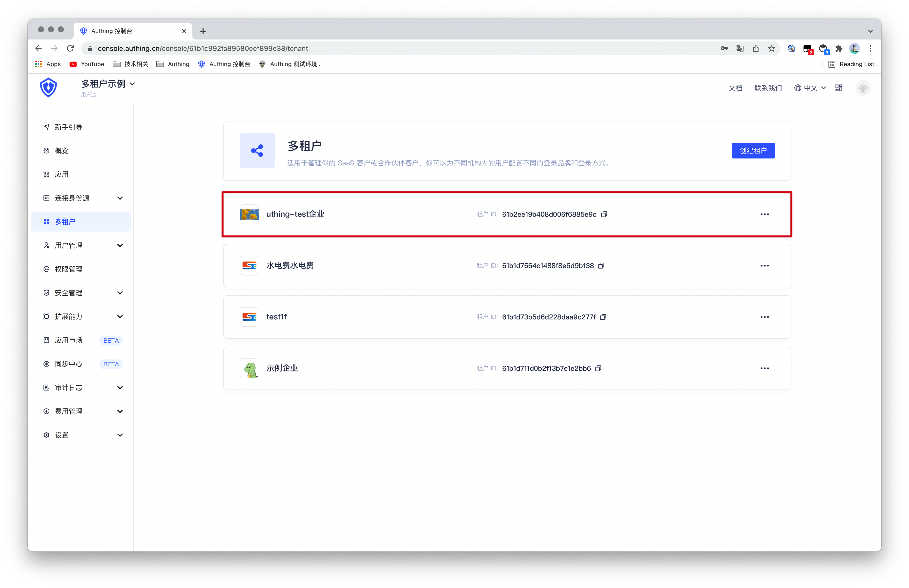Open the 联系我们 contact link
909x588 pixels.
[x=768, y=88]
